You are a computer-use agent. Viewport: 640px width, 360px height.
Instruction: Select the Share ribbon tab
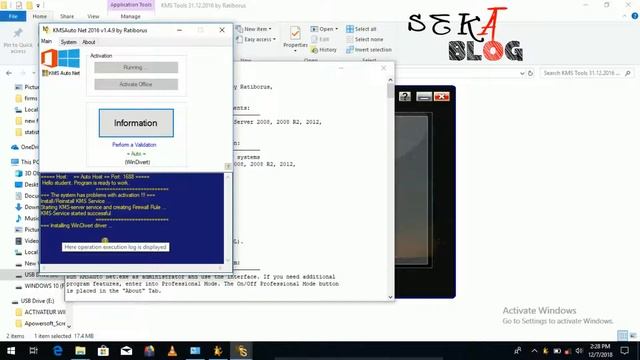(67, 16)
